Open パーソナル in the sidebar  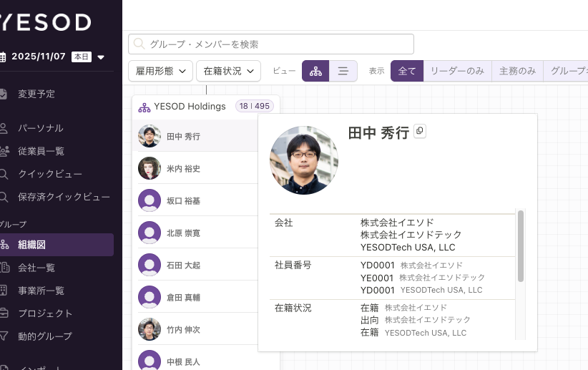(41, 128)
